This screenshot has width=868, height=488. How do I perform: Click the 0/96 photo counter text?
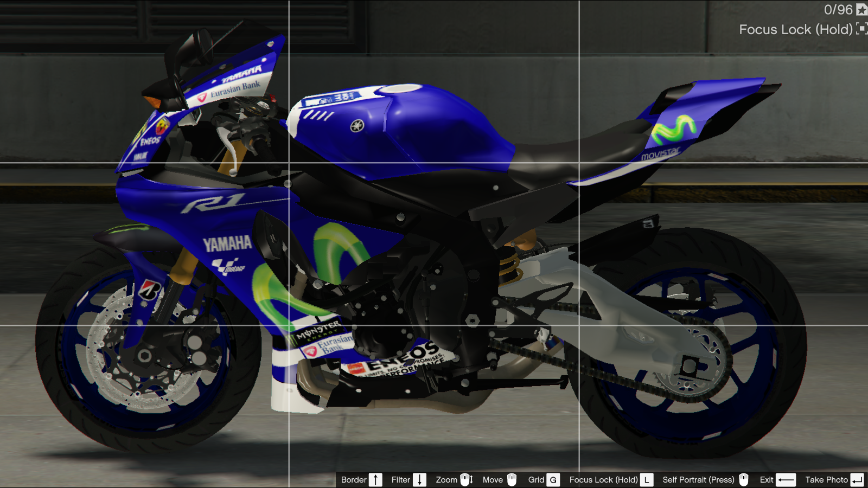tap(838, 10)
